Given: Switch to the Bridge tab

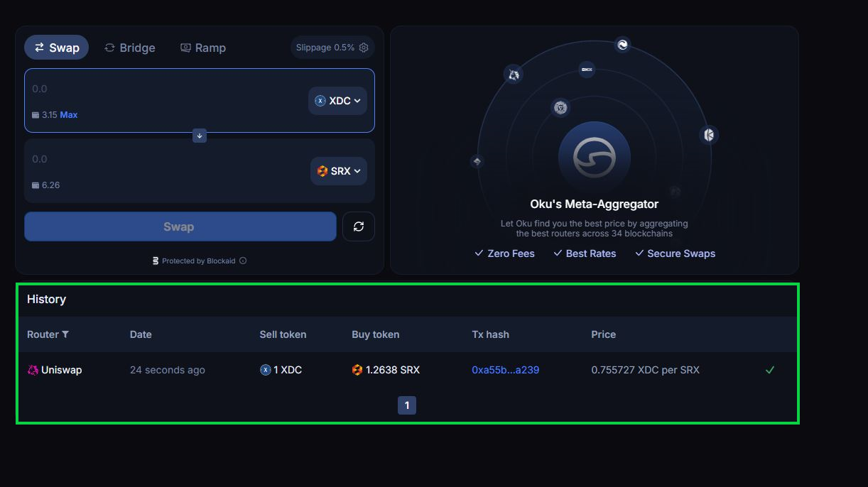Looking at the screenshot, I should point(130,48).
